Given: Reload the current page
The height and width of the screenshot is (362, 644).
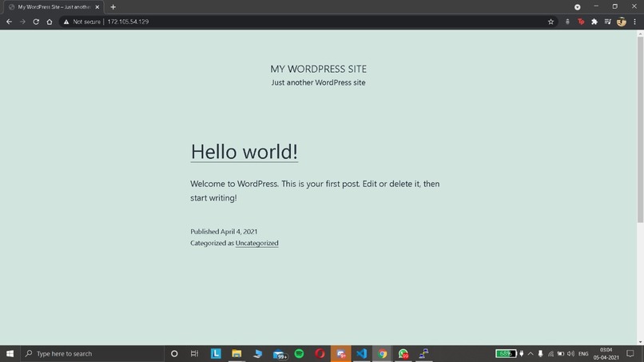Looking at the screenshot, I should tap(36, 22).
